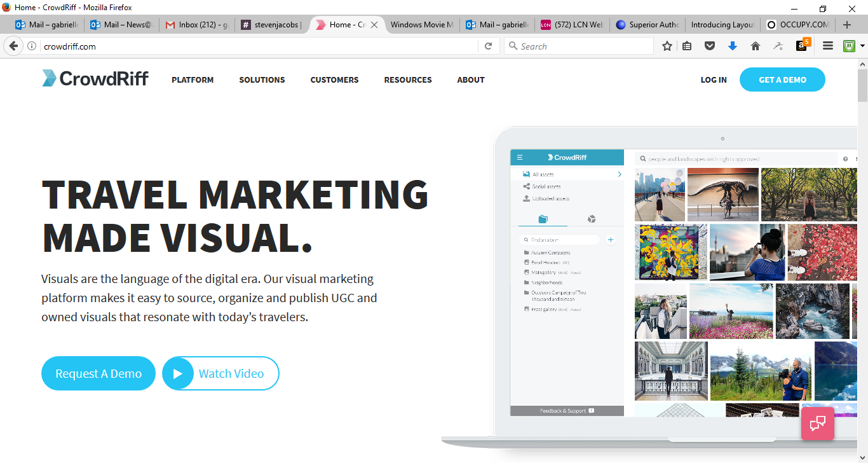This screenshot has height=463, width=868.
Task: Switch to the OCCUPY.COM tab
Action: pyautogui.click(x=798, y=25)
